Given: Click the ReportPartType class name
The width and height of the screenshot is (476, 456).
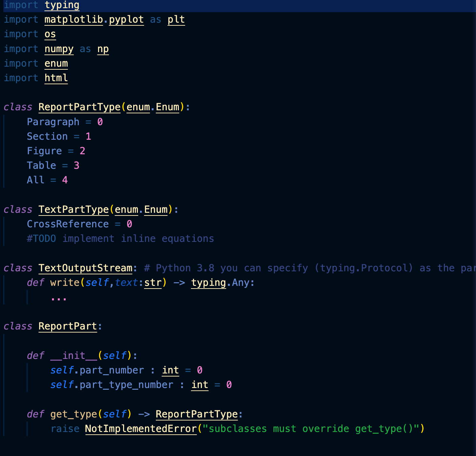Looking at the screenshot, I should tap(79, 107).
